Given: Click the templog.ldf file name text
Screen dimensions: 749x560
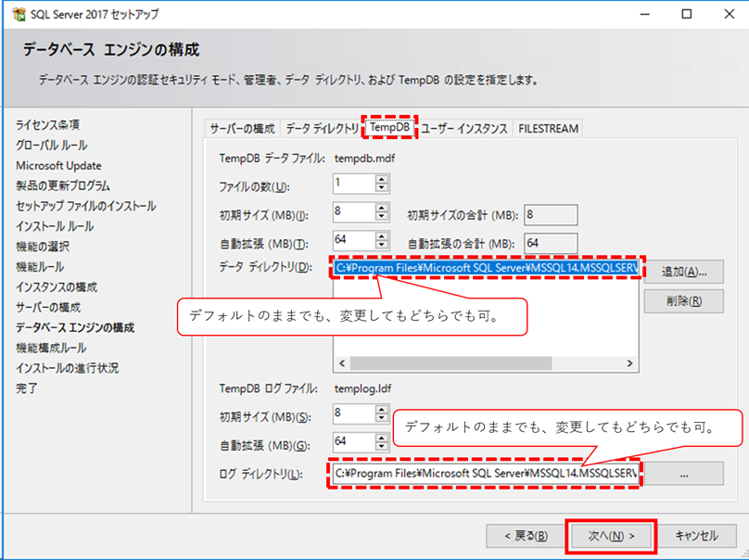Looking at the screenshot, I should point(362,388).
